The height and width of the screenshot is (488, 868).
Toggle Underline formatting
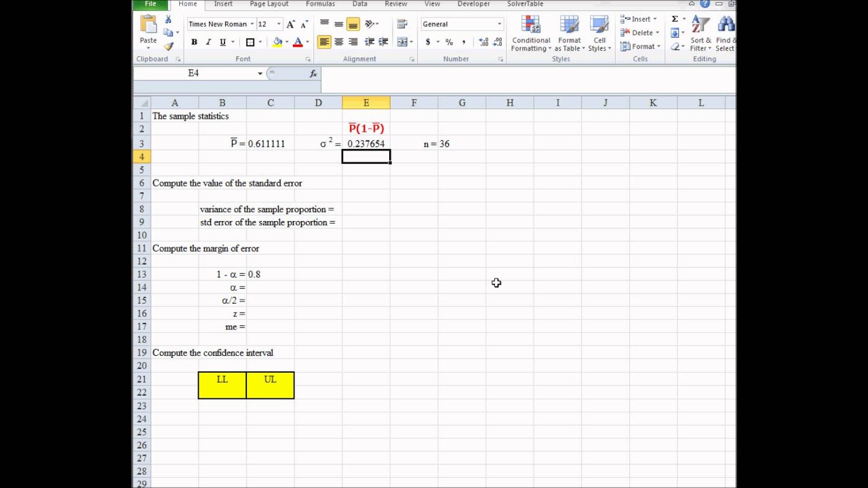click(222, 42)
